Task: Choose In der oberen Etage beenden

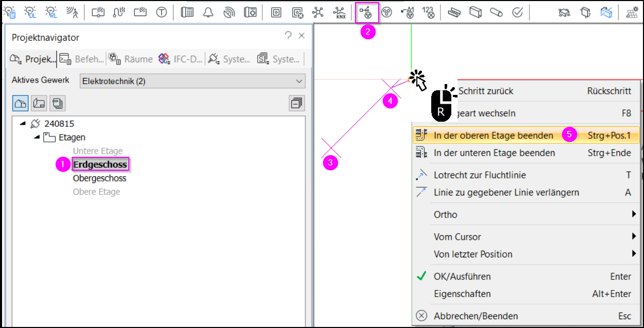Action: coord(526,136)
